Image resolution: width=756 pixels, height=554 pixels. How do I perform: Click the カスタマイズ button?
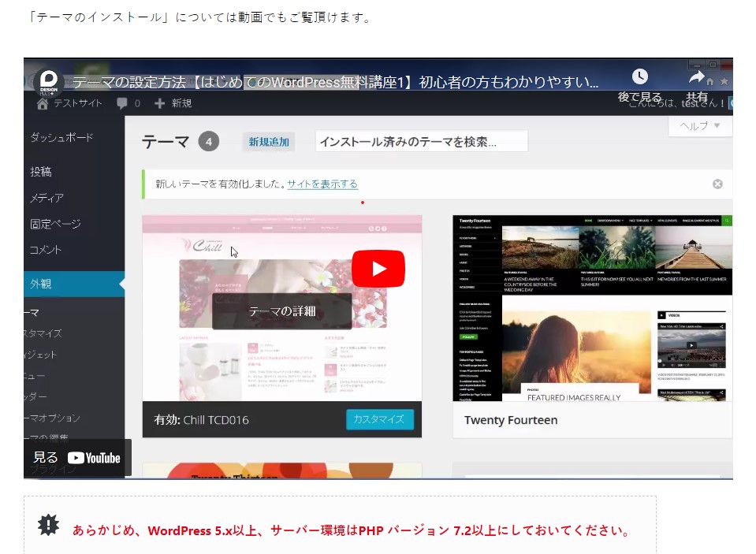(379, 419)
